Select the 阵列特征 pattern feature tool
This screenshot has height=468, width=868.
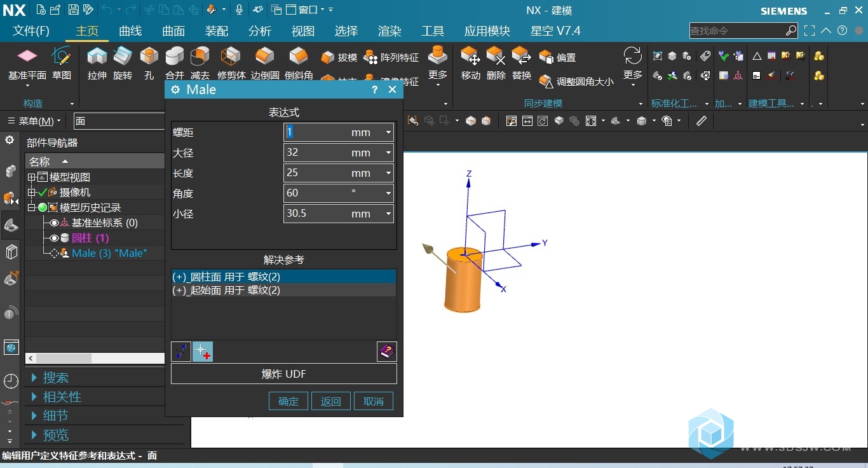coord(391,57)
